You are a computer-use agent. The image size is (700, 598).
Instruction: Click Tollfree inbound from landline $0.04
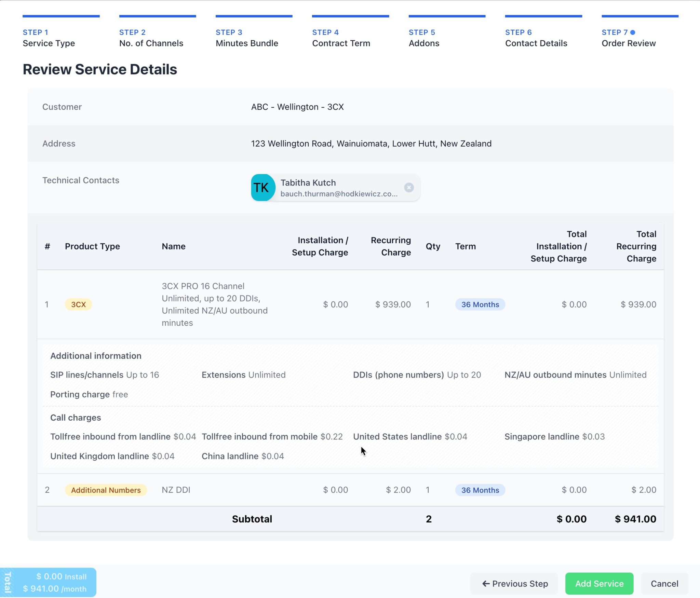click(123, 437)
